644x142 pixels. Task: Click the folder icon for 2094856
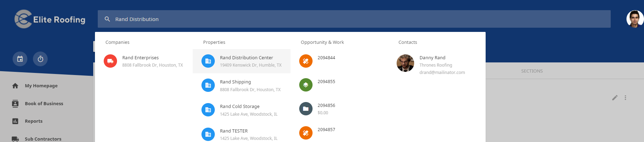pyautogui.click(x=306, y=109)
